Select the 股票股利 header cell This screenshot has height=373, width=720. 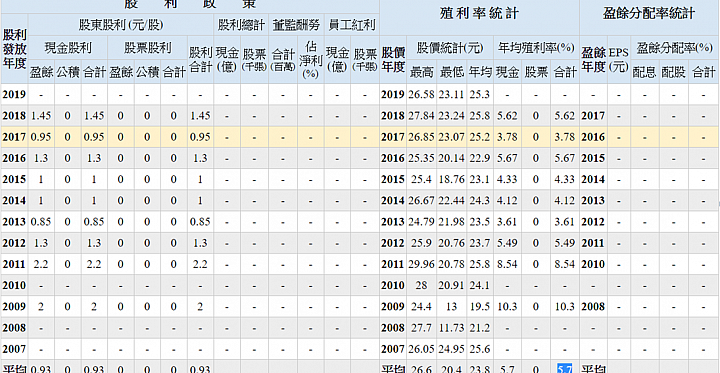tap(147, 48)
